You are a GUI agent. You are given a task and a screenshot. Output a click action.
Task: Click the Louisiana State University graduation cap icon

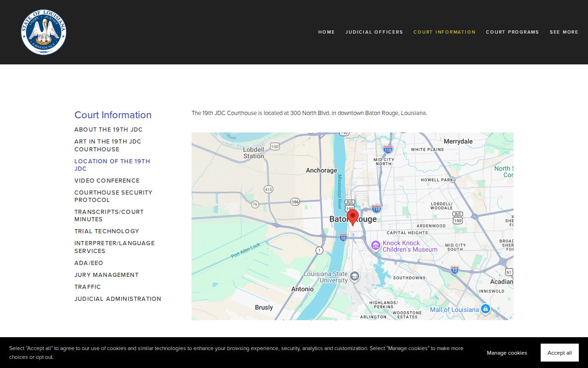(x=354, y=276)
